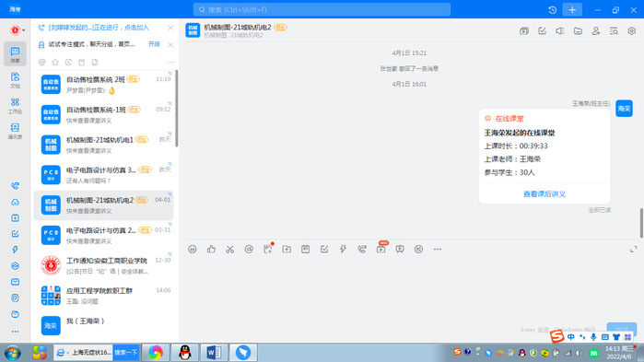Click volume speaker icon in system tray
644x362 pixels.
point(580,353)
